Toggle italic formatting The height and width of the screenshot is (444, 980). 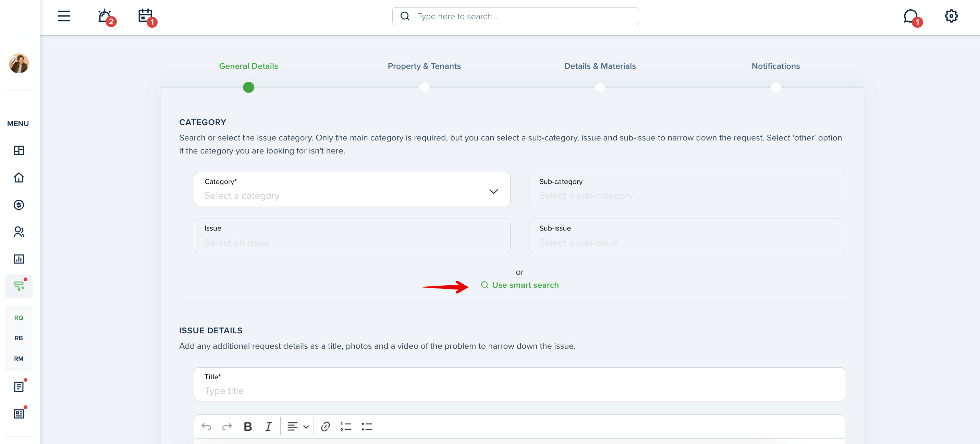[268, 427]
